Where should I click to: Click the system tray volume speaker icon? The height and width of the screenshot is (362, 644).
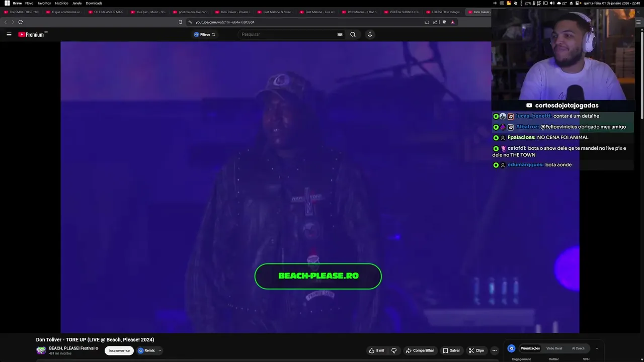click(552, 3)
